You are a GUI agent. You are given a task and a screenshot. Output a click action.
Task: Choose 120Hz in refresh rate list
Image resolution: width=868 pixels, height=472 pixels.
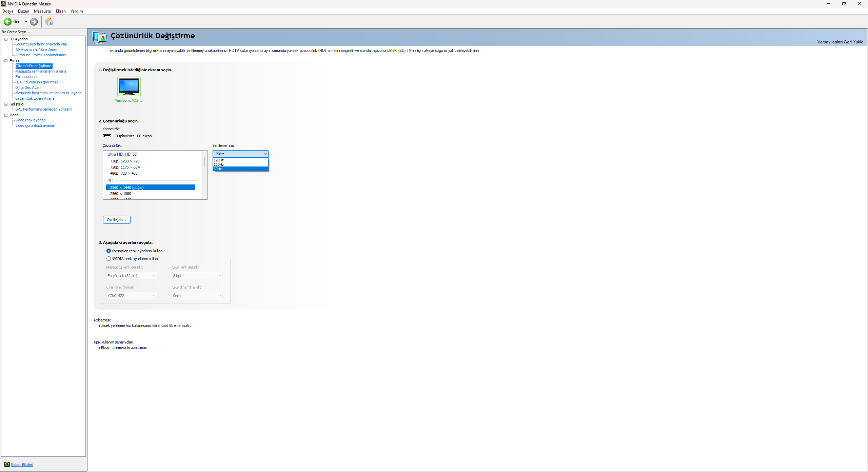point(240,160)
